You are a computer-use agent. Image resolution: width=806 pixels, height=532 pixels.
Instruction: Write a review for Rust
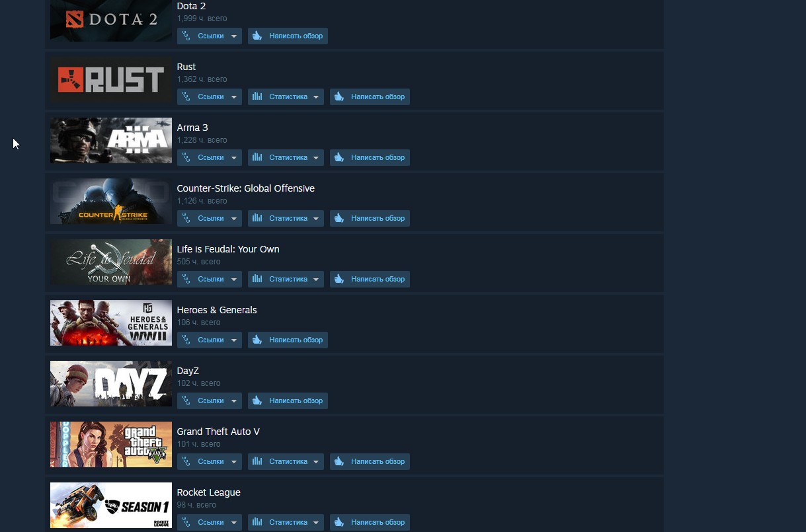(370, 96)
